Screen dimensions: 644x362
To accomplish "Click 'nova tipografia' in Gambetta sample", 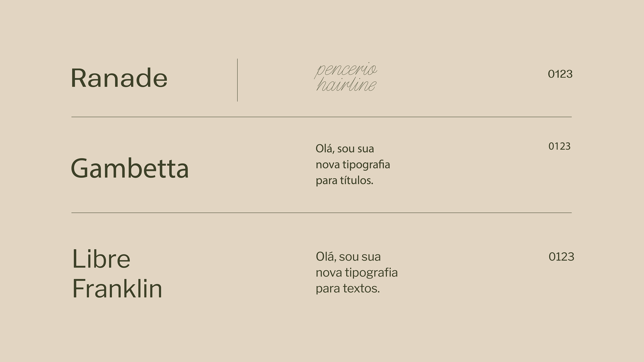I will coord(353,165).
